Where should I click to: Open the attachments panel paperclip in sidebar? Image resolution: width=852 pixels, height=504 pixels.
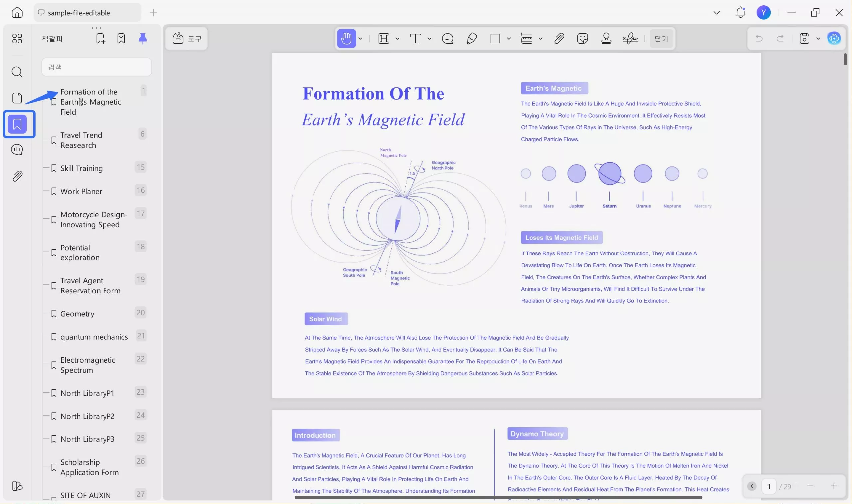pyautogui.click(x=17, y=176)
